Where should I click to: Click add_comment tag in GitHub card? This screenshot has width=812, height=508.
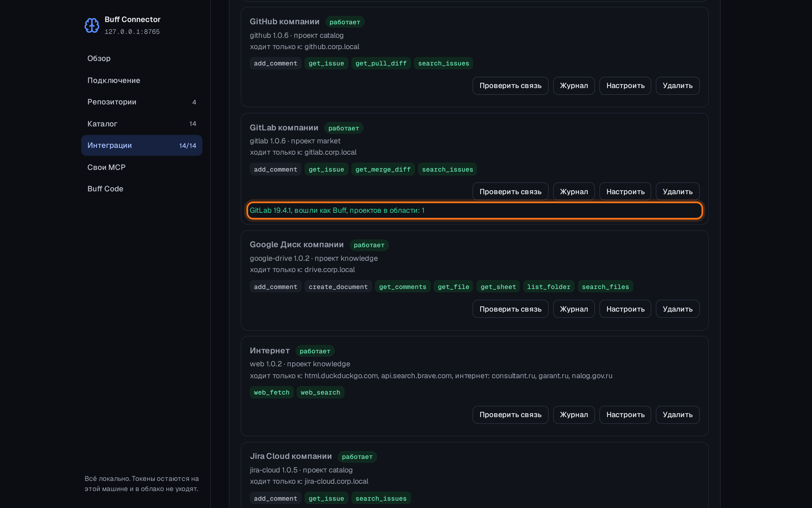click(275, 63)
